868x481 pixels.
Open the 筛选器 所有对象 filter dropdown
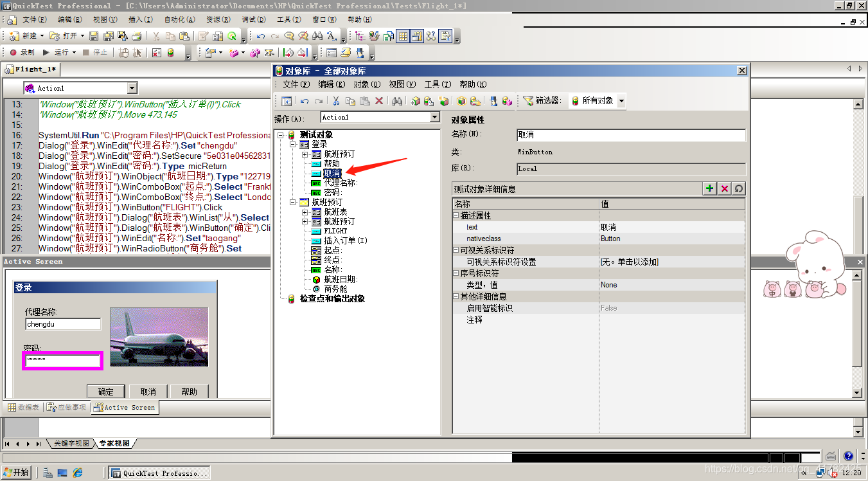pos(621,101)
